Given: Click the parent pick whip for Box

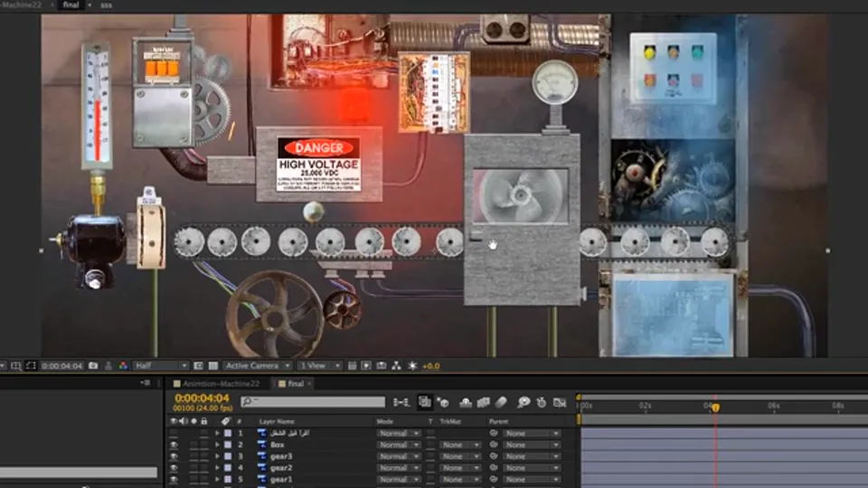Looking at the screenshot, I should point(494,445).
